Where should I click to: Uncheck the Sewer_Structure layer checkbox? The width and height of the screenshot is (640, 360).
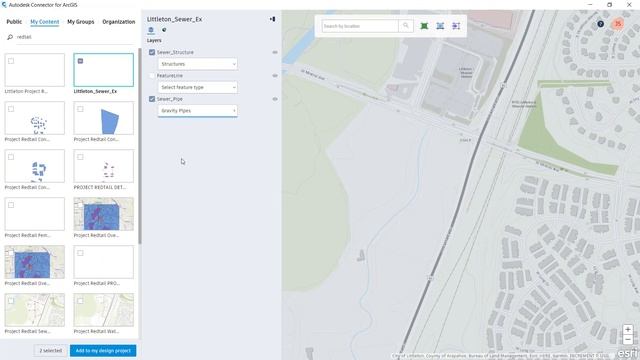[x=152, y=52]
